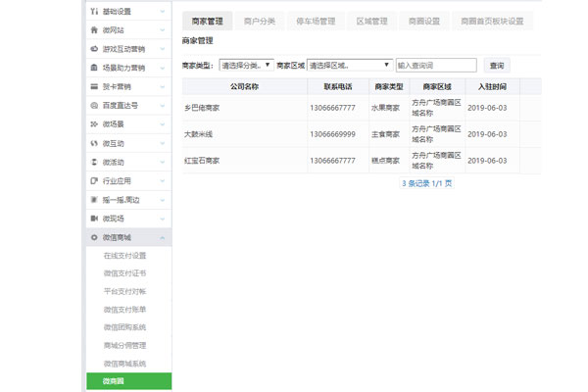Select company name 大鼓米线
The height and width of the screenshot is (392, 588).
pyautogui.click(x=198, y=134)
